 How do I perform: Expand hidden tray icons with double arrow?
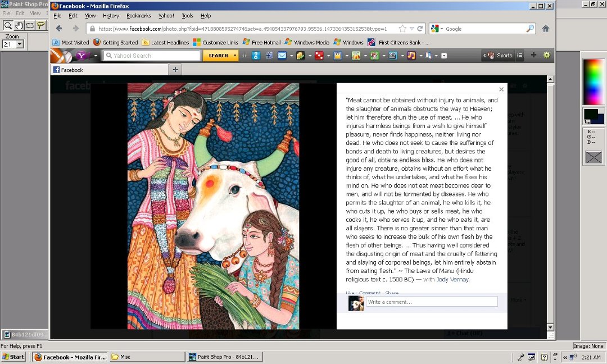565,357
